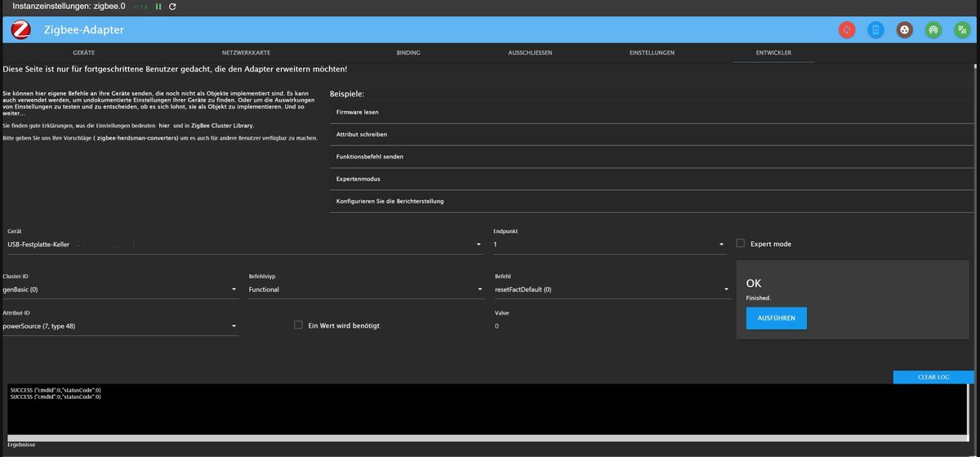The width and height of the screenshot is (980, 457).
Task: Open the ZigBee Cluster Library link
Action: tap(223, 126)
